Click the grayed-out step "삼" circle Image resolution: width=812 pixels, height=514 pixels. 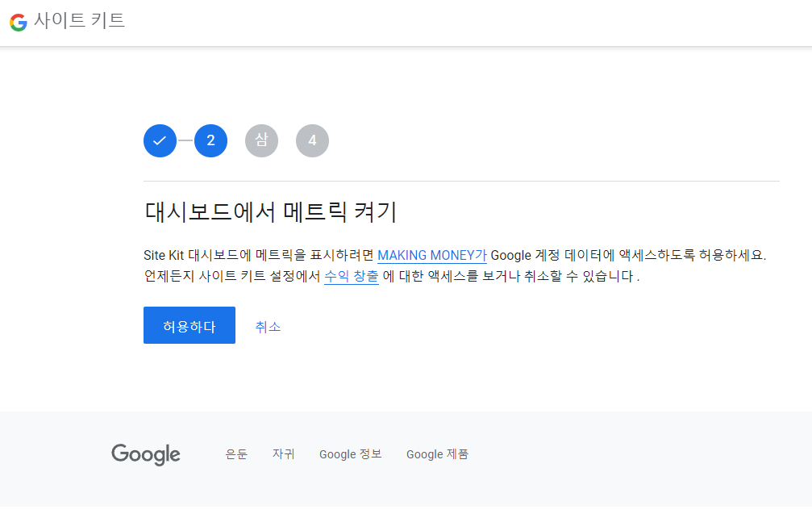pos(261,140)
